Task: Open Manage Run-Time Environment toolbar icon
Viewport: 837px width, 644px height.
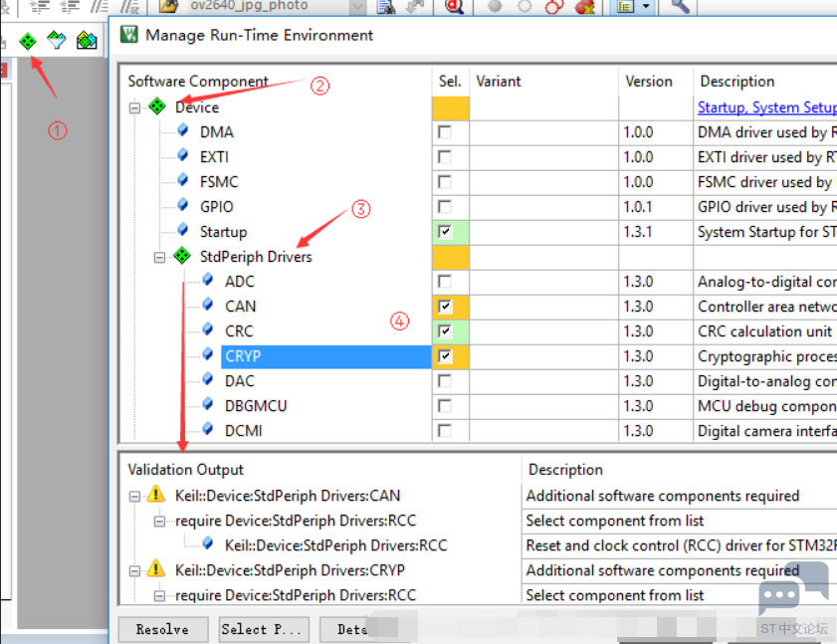Action: pyautogui.click(x=28, y=41)
